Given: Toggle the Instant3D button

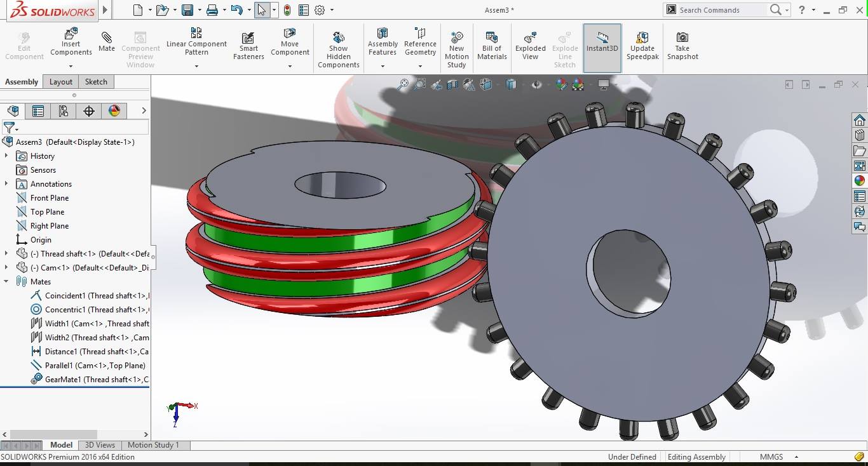Looking at the screenshot, I should coord(602,48).
